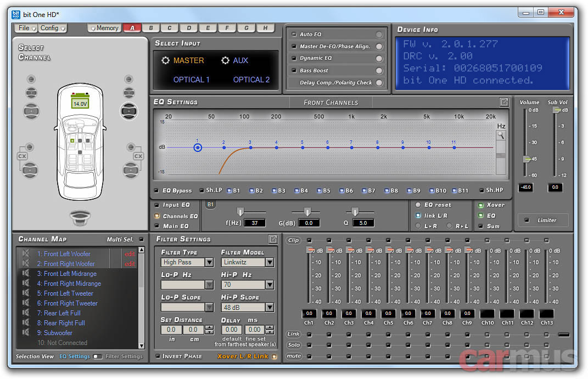Select the AUX input gear icon

pos(225,60)
